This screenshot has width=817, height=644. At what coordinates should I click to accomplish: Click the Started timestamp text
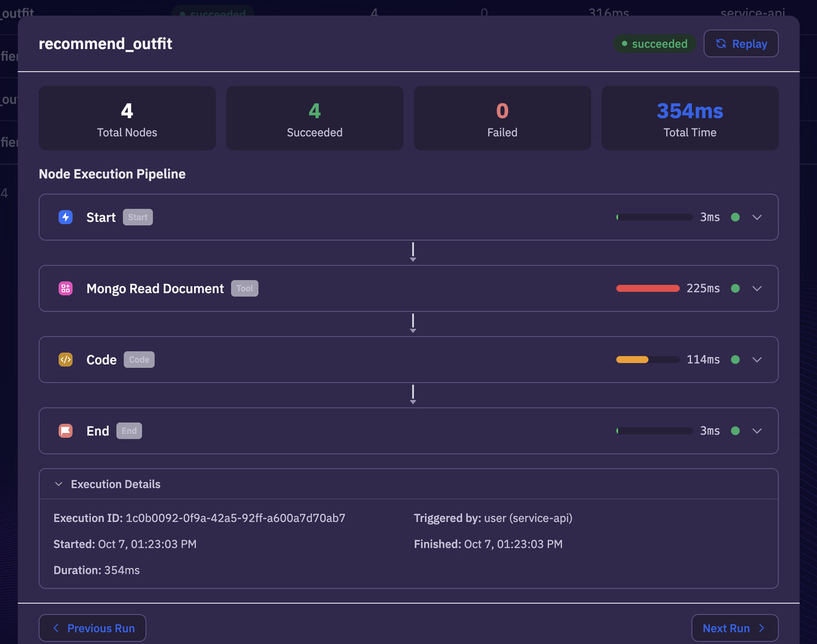point(125,544)
